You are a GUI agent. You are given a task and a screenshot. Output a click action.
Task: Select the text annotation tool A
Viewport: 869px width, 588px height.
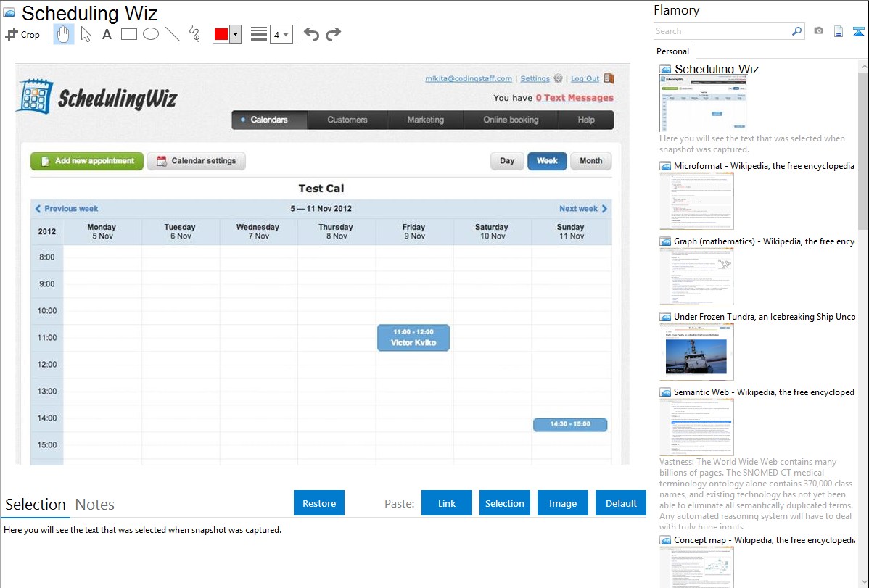pyautogui.click(x=107, y=34)
